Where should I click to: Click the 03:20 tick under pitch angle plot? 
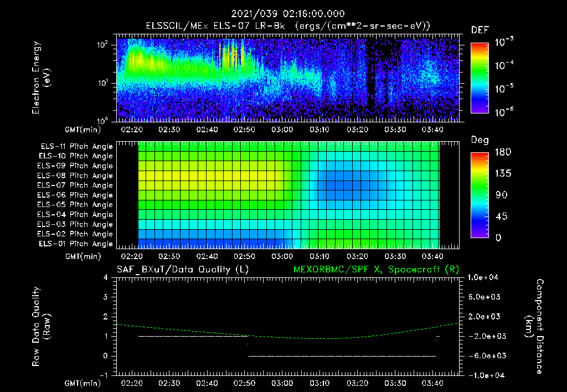(x=357, y=256)
